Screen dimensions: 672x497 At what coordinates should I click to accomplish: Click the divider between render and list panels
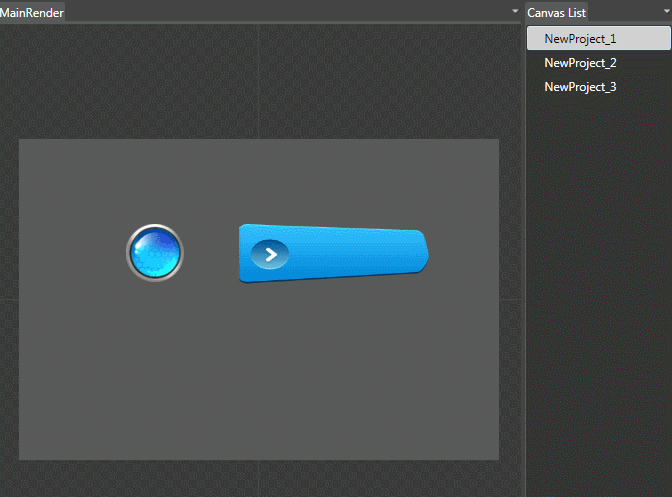click(x=525, y=250)
